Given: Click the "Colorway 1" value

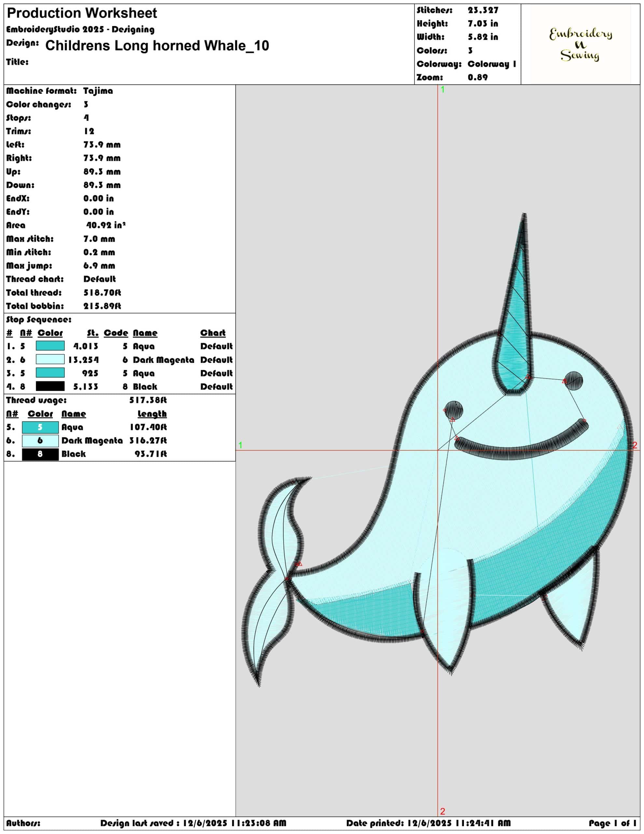Looking at the screenshot, I should click(x=492, y=64).
